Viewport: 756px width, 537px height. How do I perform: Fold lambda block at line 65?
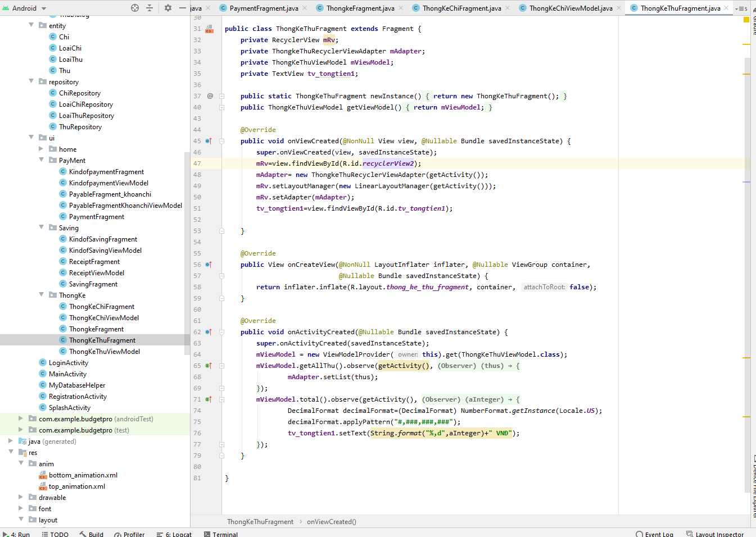point(221,366)
